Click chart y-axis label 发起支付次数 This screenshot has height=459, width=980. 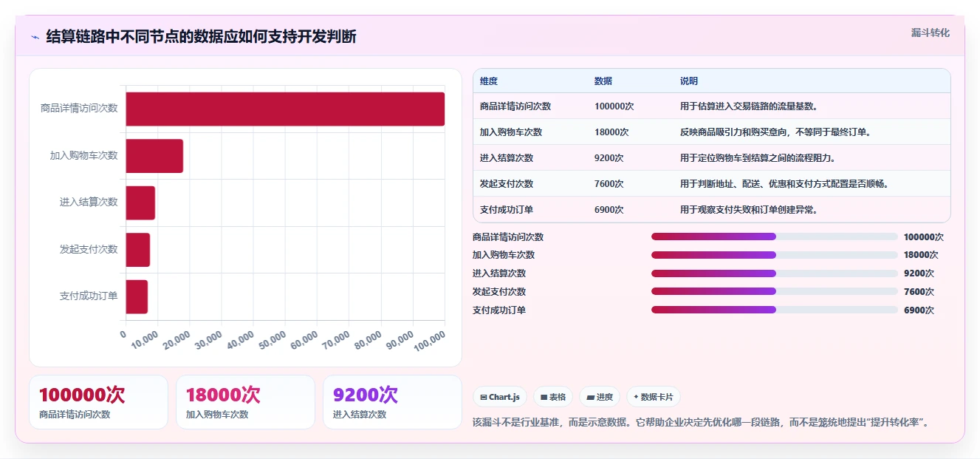(89, 250)
